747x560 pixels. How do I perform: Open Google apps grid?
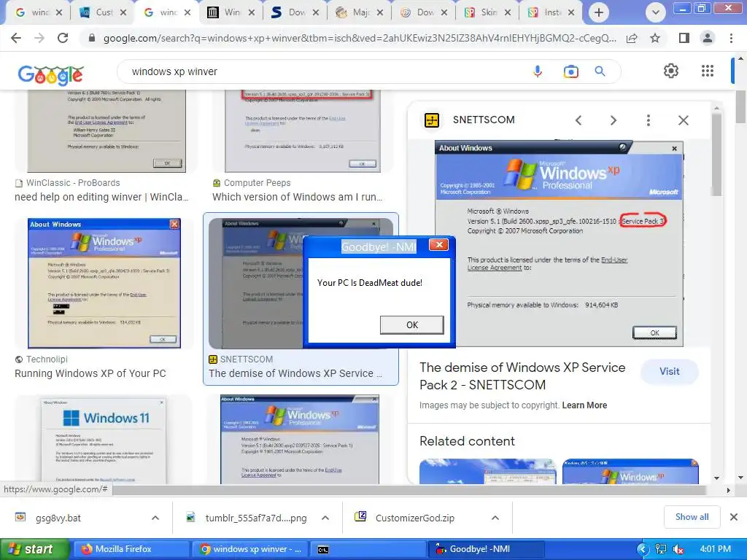coord(708,71)
